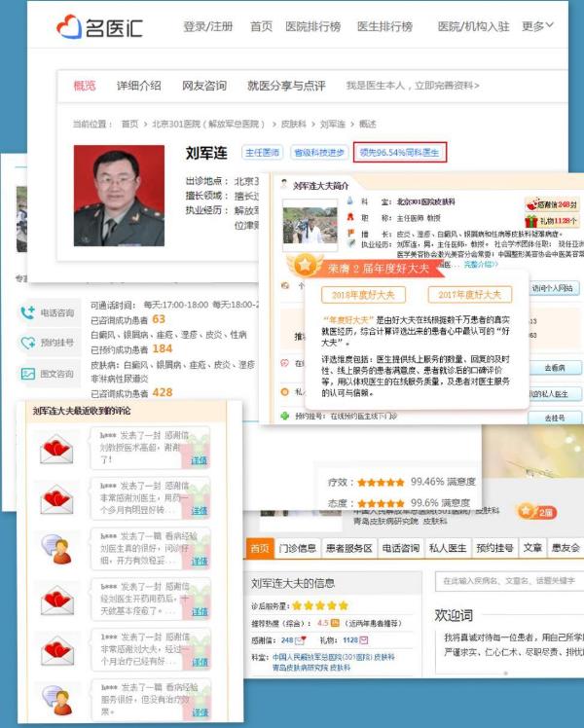
Task: Click the 2届 gold star badge
Action: point(536,512)
